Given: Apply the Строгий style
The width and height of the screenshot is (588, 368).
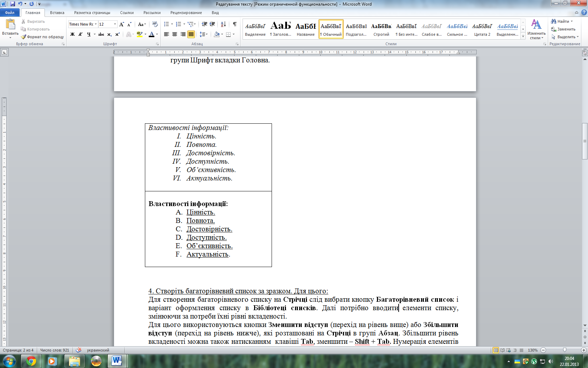Looking at the screenshot, I should click(381, 29).
